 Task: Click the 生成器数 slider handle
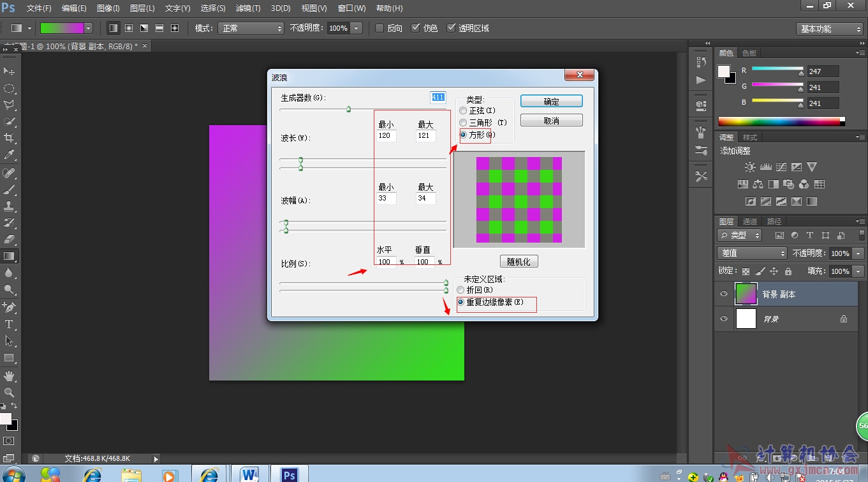348,109
